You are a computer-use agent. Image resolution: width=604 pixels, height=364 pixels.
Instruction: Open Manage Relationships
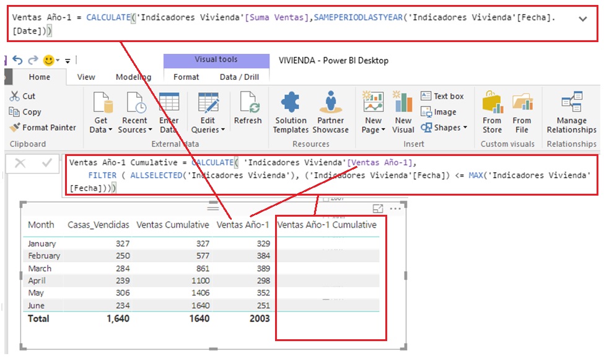pyautogui.click(x=572, y=113)
